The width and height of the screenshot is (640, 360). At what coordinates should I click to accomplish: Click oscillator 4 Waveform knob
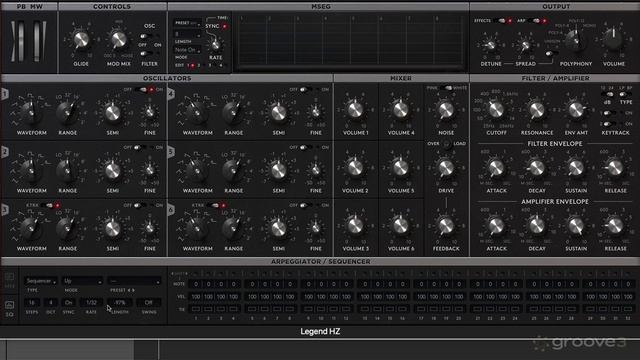click(197, 112)
